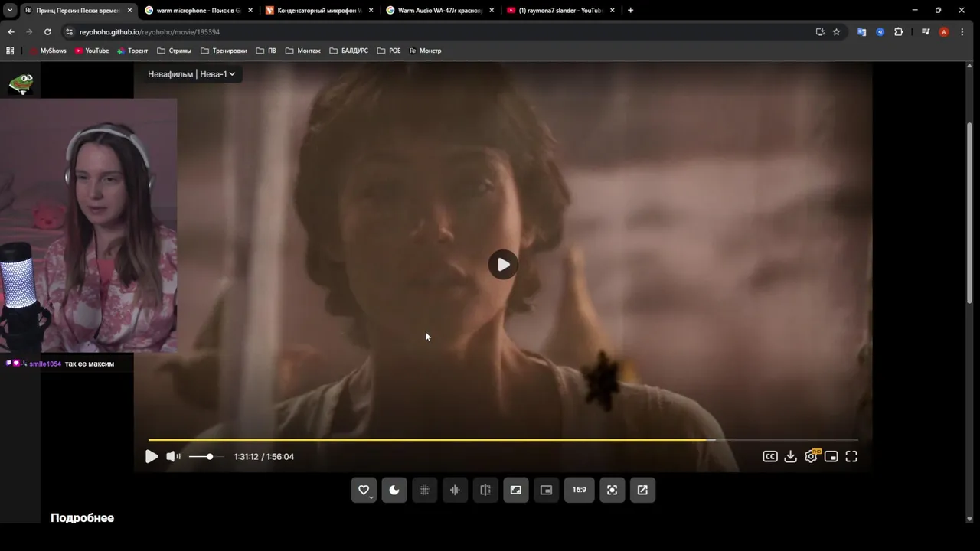The image size is (980, 551).
Task: Click the play button in the player control bar
Action: (152, 457)
